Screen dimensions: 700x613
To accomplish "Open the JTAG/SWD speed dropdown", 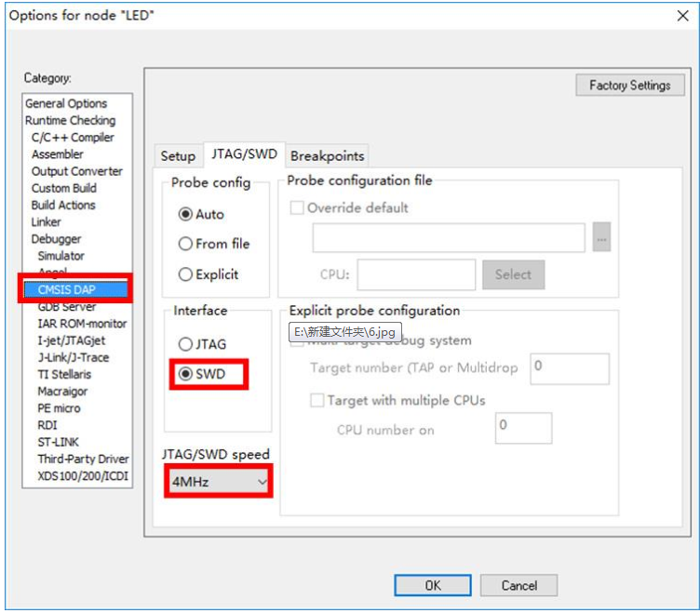I will tap(219, 482).
